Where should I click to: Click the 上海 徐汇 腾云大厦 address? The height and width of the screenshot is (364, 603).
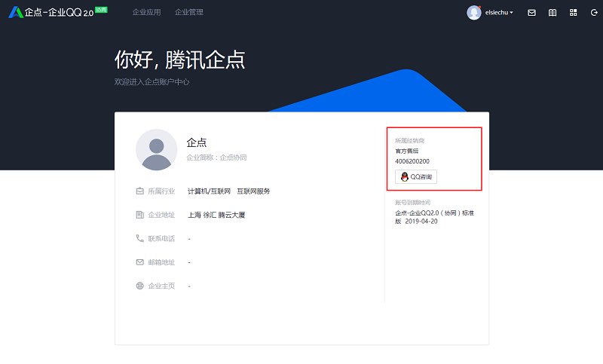[216, 215]
